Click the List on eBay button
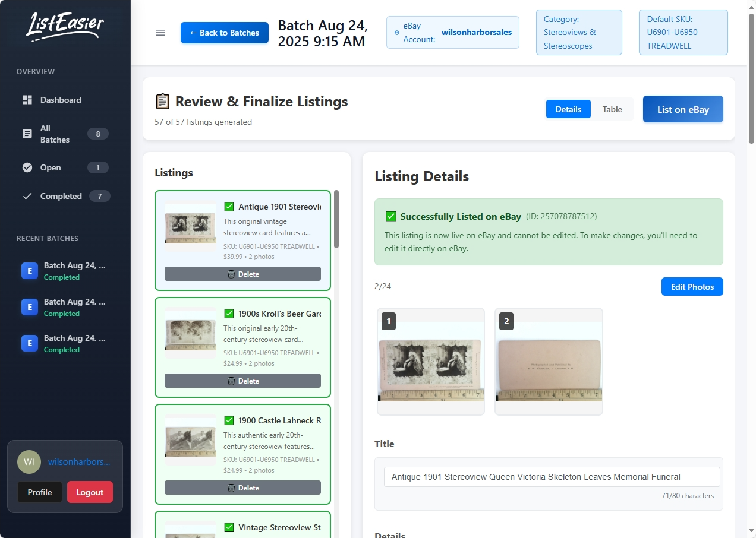 pos(683,109)
